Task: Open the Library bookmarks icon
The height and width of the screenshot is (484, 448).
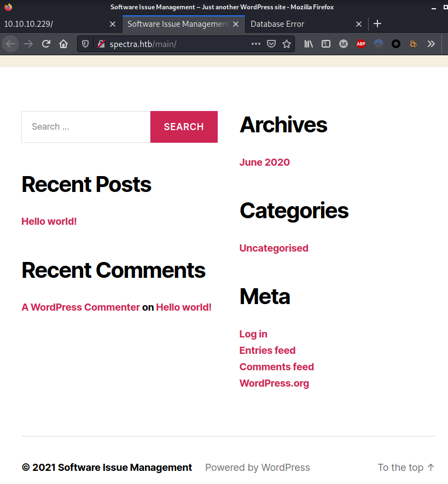Action: coord(309,44)
